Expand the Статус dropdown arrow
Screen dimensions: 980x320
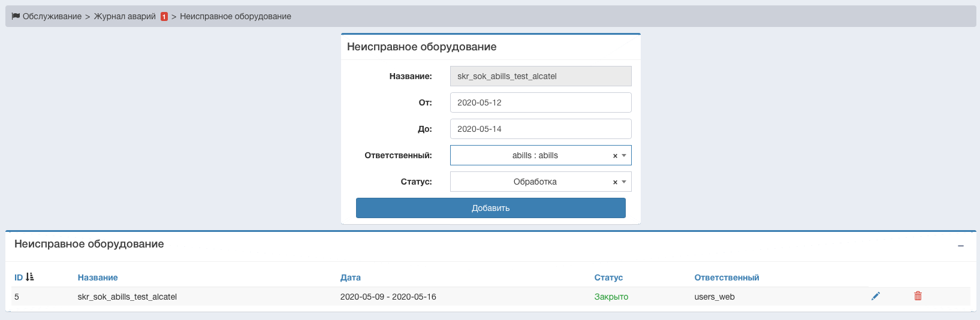tap(624, 182)
